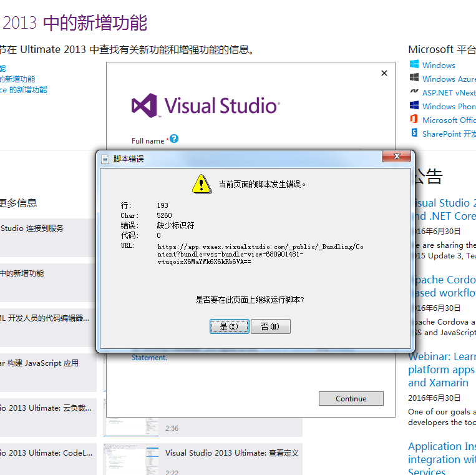Screen dimensions: 476x475
Task: Open the ASP.NET vNext link
Action: tap(449, 92)
